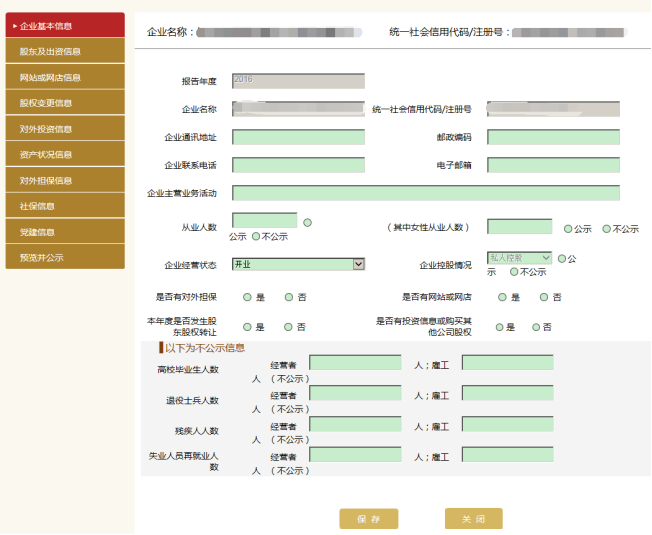Click the 保存 button

368,519
